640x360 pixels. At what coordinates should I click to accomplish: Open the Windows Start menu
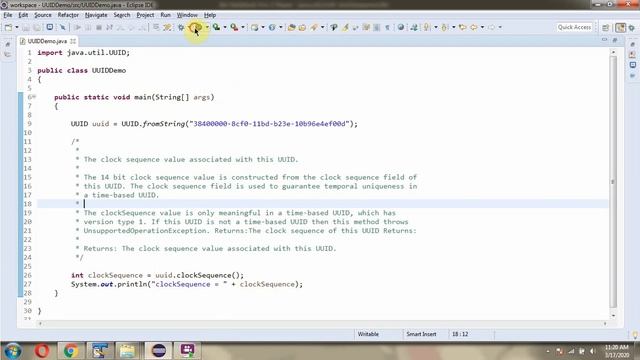pos(13,351)
